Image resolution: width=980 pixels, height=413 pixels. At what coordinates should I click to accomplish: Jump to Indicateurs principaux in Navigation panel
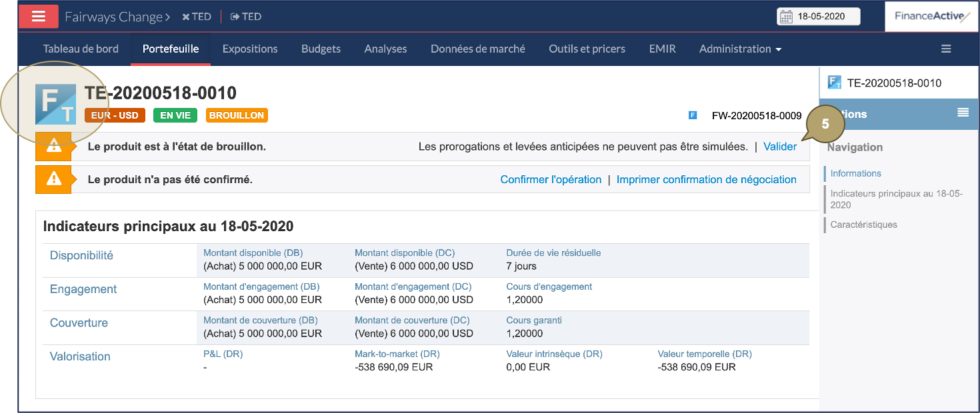896,199
